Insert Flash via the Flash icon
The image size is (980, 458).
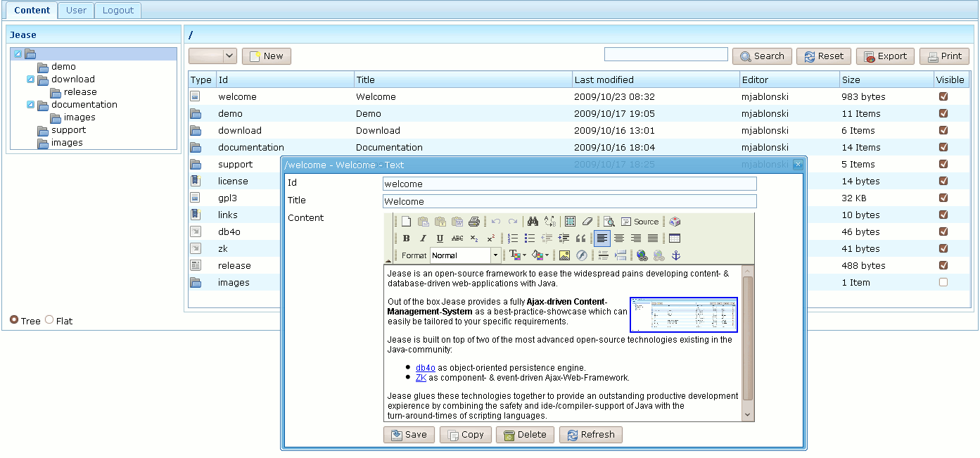[581, 255]
